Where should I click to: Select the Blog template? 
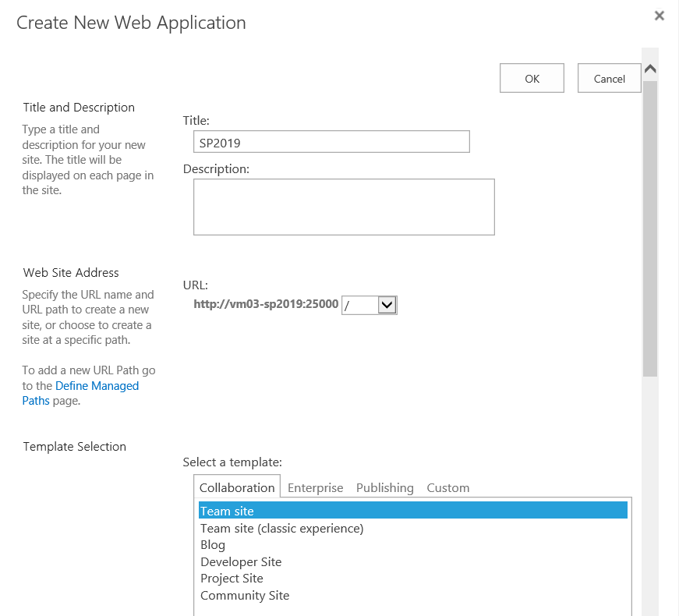tap(213, 545)
